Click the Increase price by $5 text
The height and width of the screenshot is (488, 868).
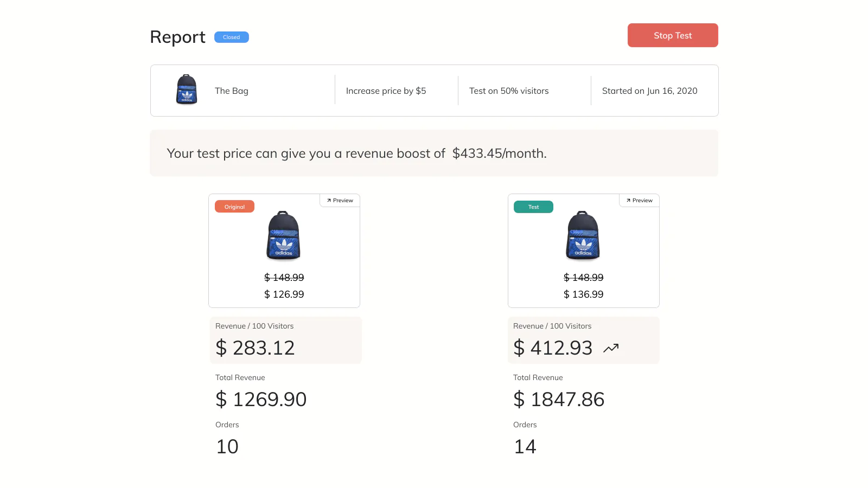[x=386, y=91]
